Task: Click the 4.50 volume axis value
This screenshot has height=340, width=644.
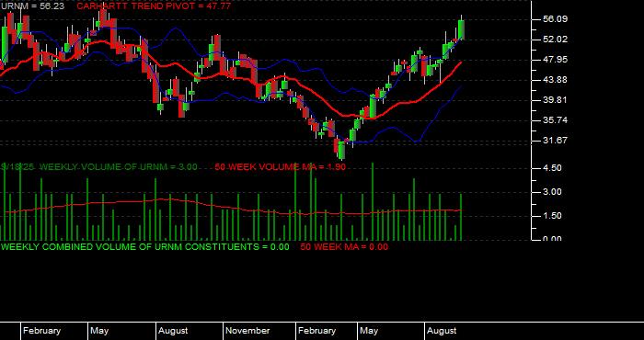Action: (x=552, y=168)
